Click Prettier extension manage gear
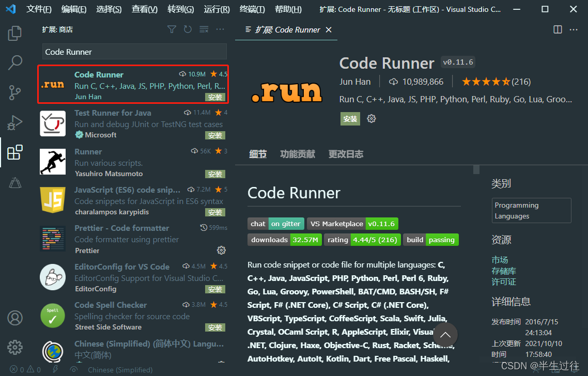This screenshot has width=588, height=376. [221, 250]
